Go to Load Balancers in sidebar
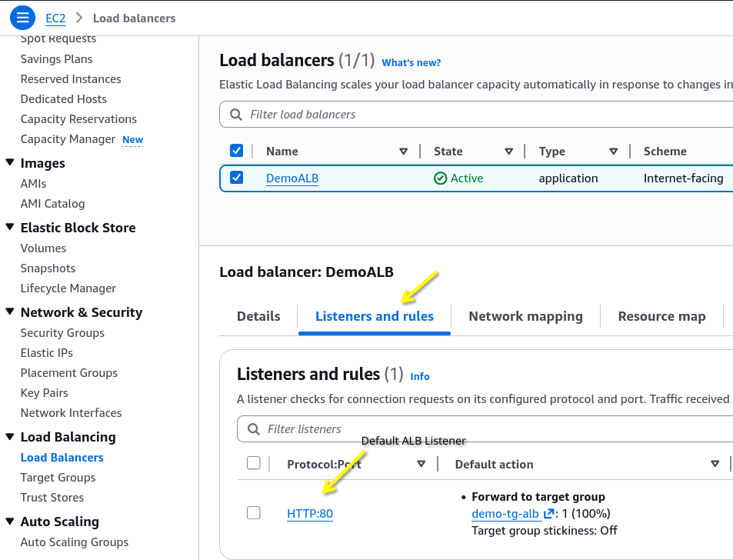733x560 pixels. click(x=62, y=458)
